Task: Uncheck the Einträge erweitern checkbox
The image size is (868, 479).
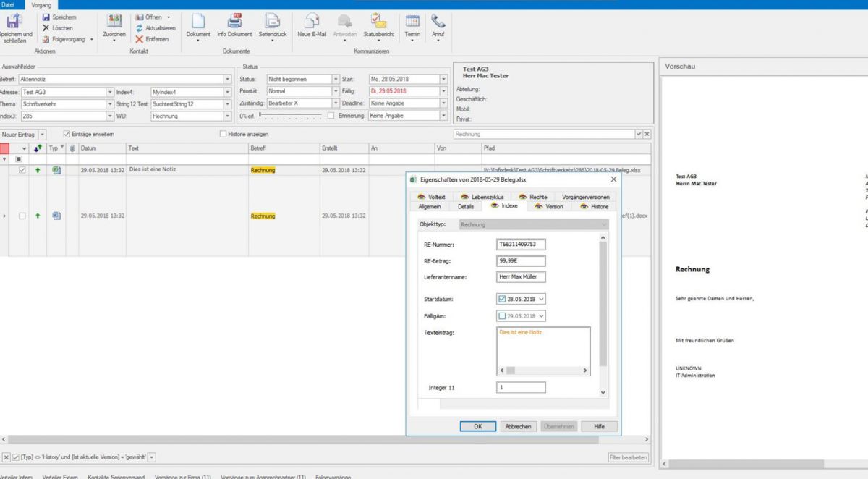Action: click(x=67, y=134)
